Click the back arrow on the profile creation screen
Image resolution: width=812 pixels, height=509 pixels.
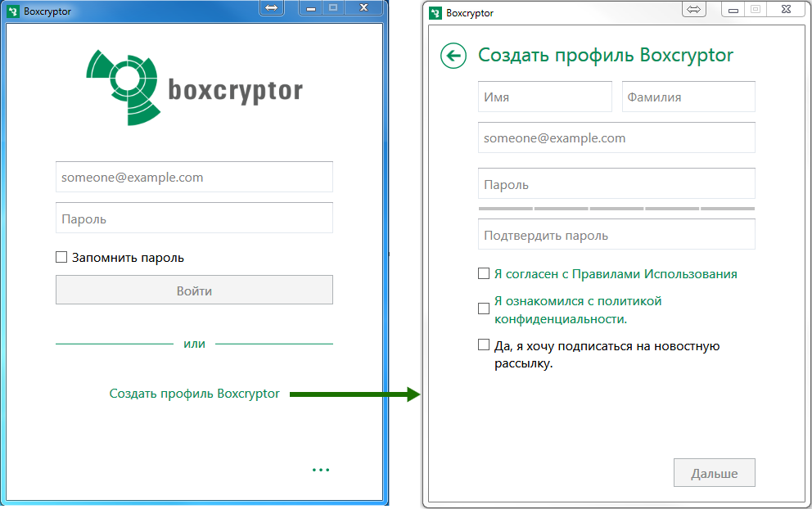(x=453, y=55)
